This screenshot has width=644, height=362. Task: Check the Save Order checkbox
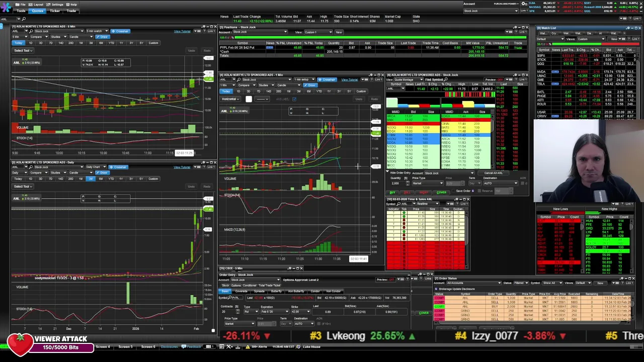pyautogui.click(x=453, y=191)
